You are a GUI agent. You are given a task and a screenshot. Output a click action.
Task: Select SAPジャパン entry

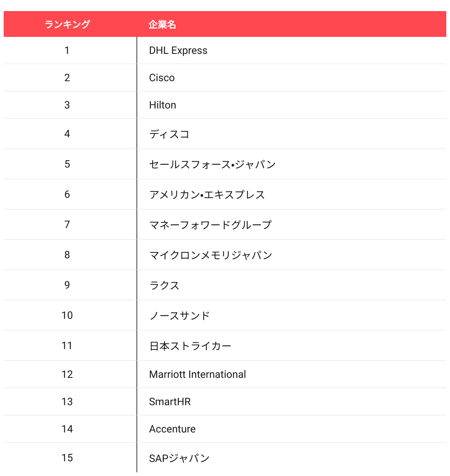pyautogui.click(x=179, y=458)
